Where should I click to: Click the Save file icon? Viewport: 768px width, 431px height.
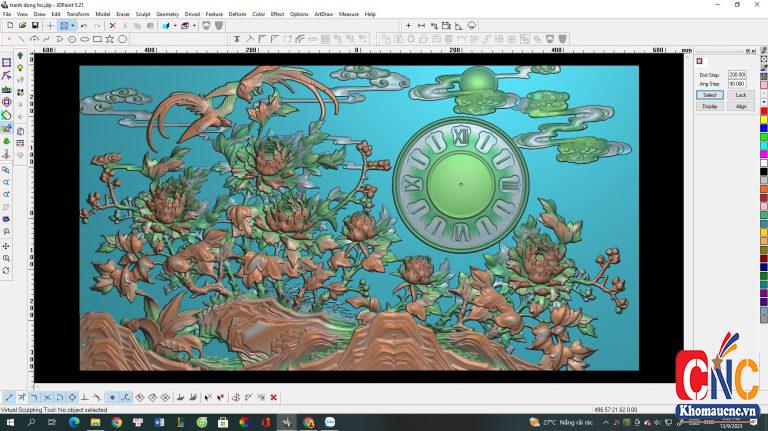pyautogui.click(x=35, y=25)
